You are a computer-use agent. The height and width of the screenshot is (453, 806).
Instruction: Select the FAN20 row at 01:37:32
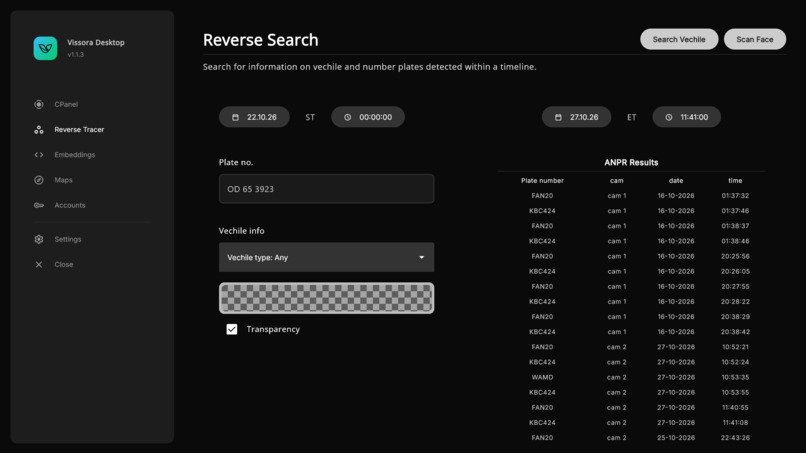[631, 196]
